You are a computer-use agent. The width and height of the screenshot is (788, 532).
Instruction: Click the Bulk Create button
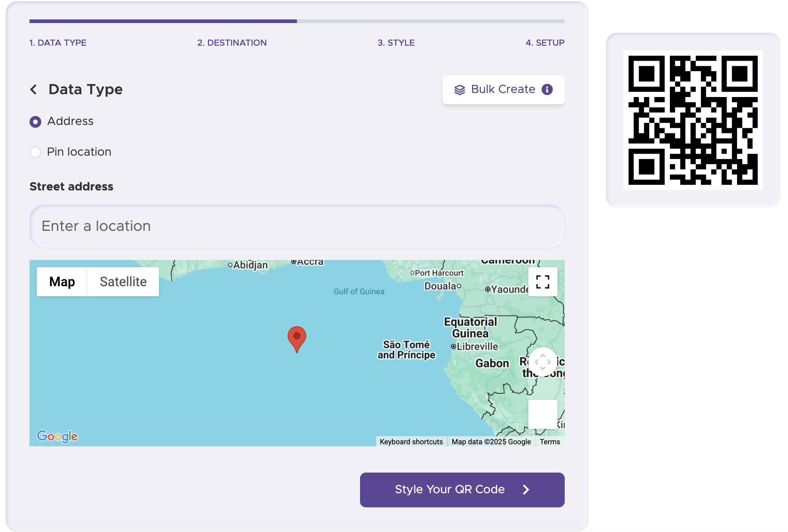pyautogui.click(x=503, y=89)
